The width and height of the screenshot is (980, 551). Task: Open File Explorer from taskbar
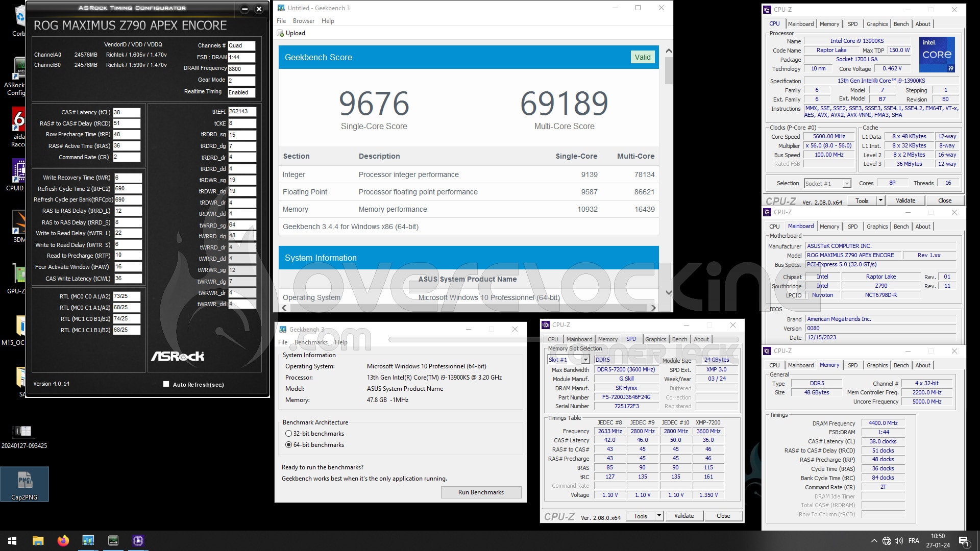pyautogui.click(x=38, y=541)
